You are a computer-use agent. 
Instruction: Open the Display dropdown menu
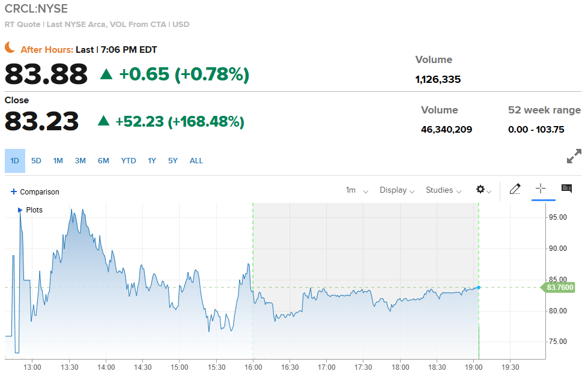pos(397,190)
